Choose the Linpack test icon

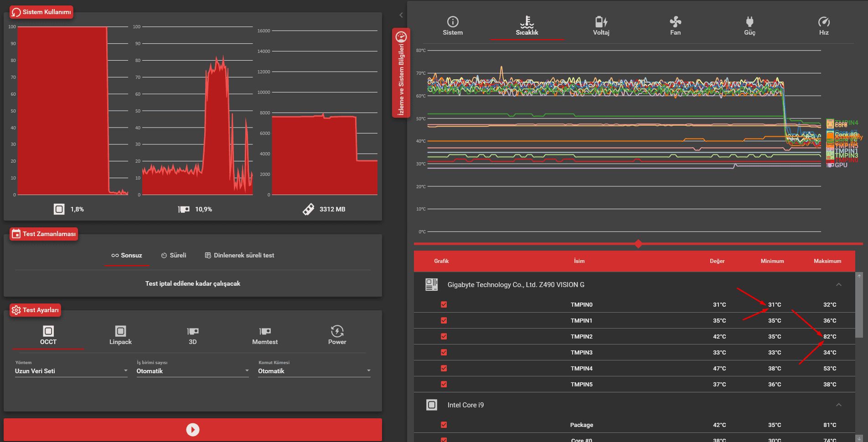click(120, 331)
